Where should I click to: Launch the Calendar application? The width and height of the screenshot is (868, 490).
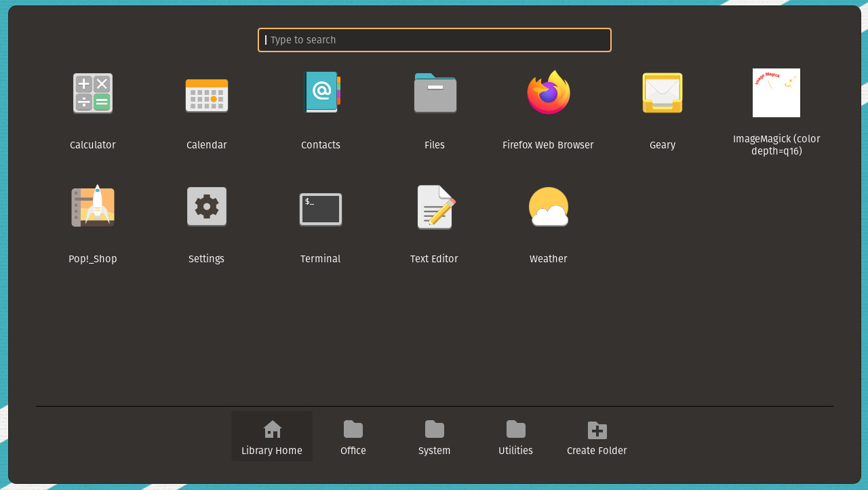(207, 95)
